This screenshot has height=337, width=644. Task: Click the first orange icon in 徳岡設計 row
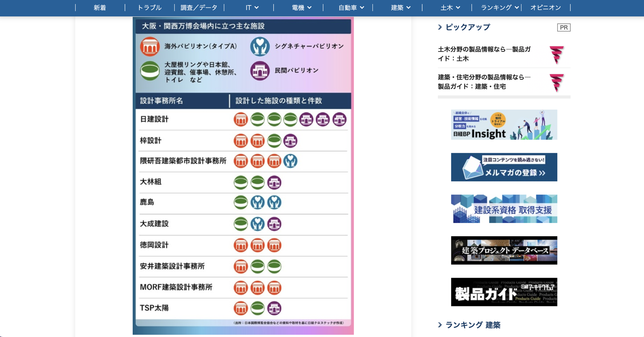coord(241,245)
